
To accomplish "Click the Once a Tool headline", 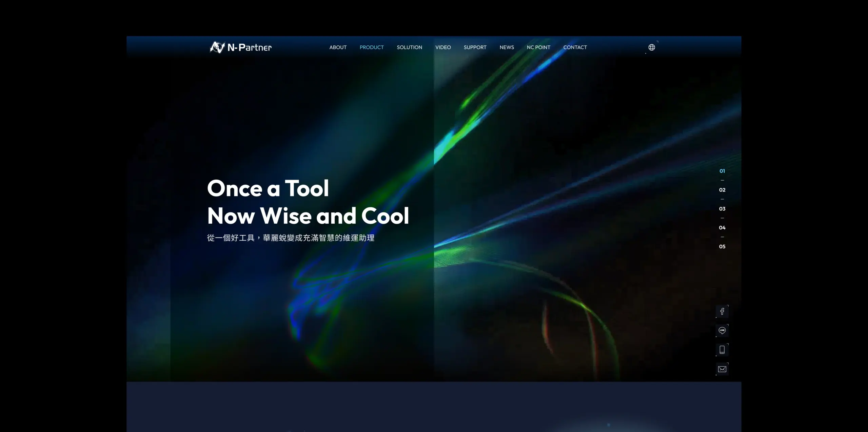I will coord(268,188).
